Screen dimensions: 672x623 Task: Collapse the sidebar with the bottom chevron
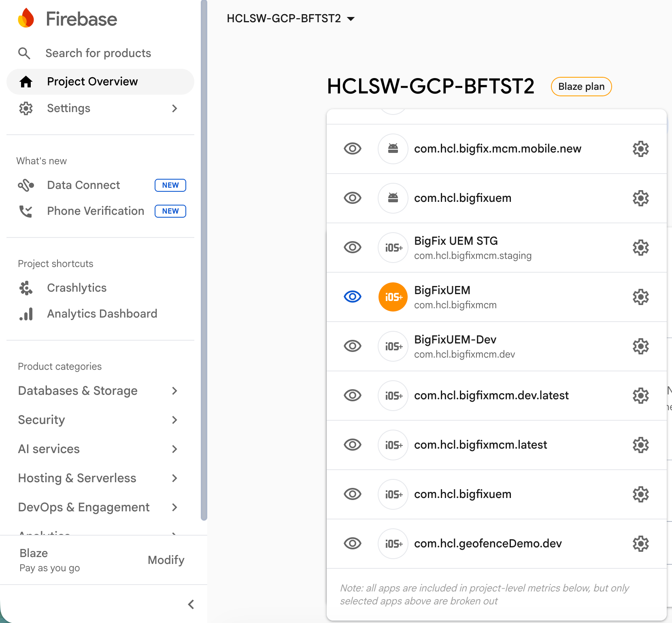pos(191,604)
